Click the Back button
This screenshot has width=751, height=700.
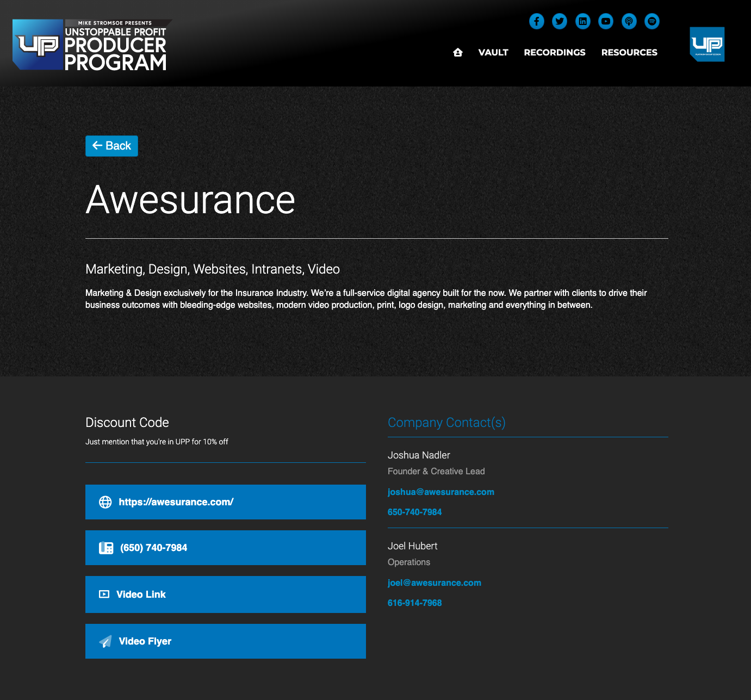[x=111, y=146]
